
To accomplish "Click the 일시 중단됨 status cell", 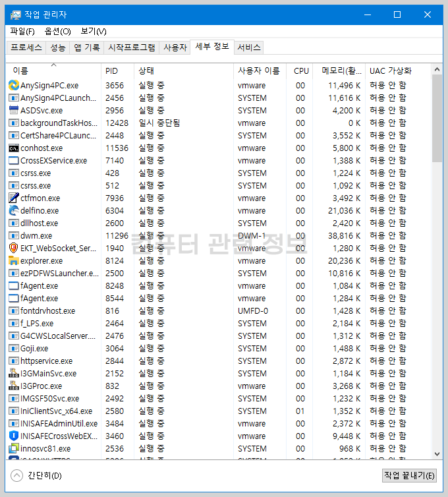I will [159, 123].
